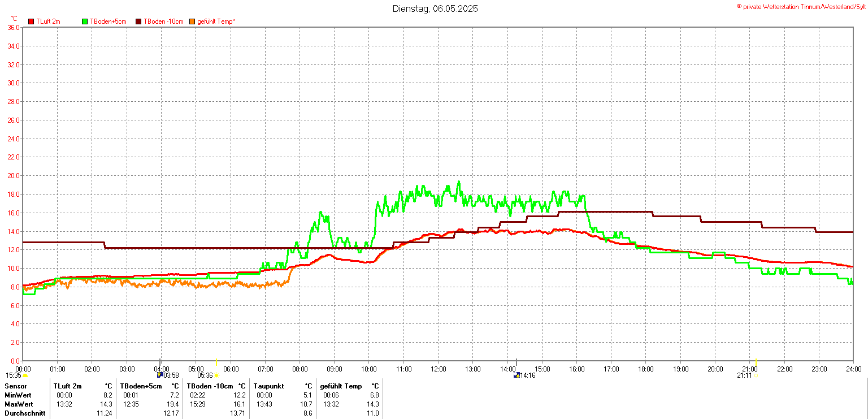The width and height of the screenshot is (868, 419).
Task: Click the red TLuft 2m legend swatch
Action: [x=31, y=21]
